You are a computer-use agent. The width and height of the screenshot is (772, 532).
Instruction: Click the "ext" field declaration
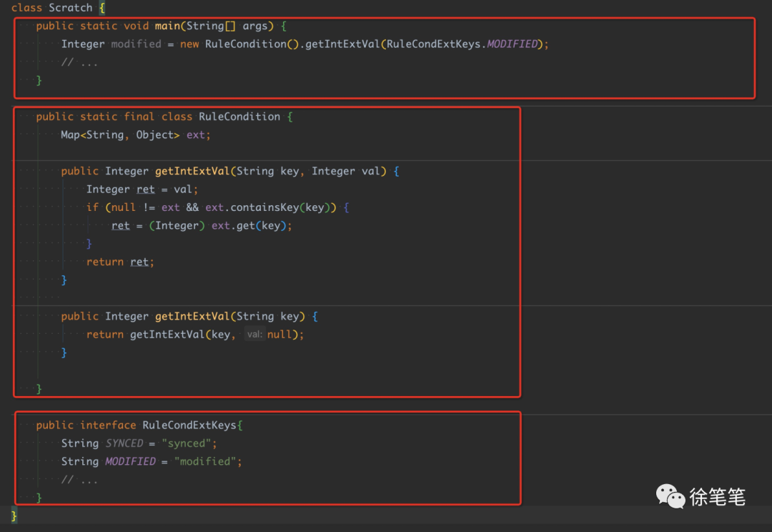click(195, 135)
